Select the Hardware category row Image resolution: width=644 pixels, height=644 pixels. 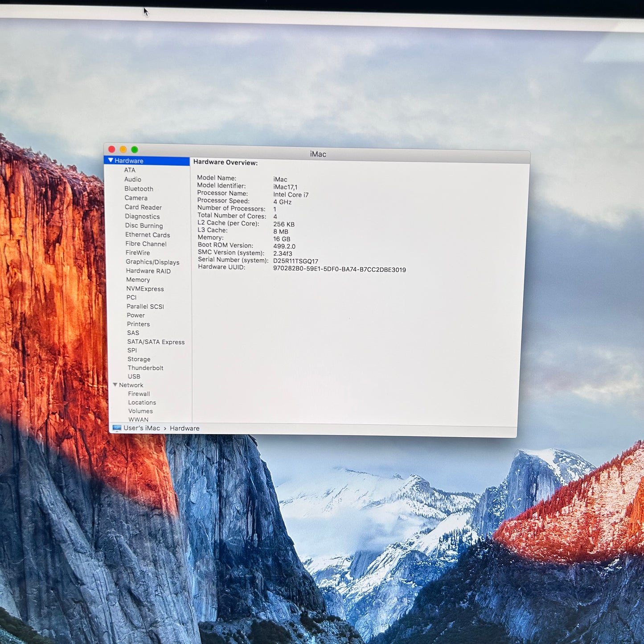(147, 161)
